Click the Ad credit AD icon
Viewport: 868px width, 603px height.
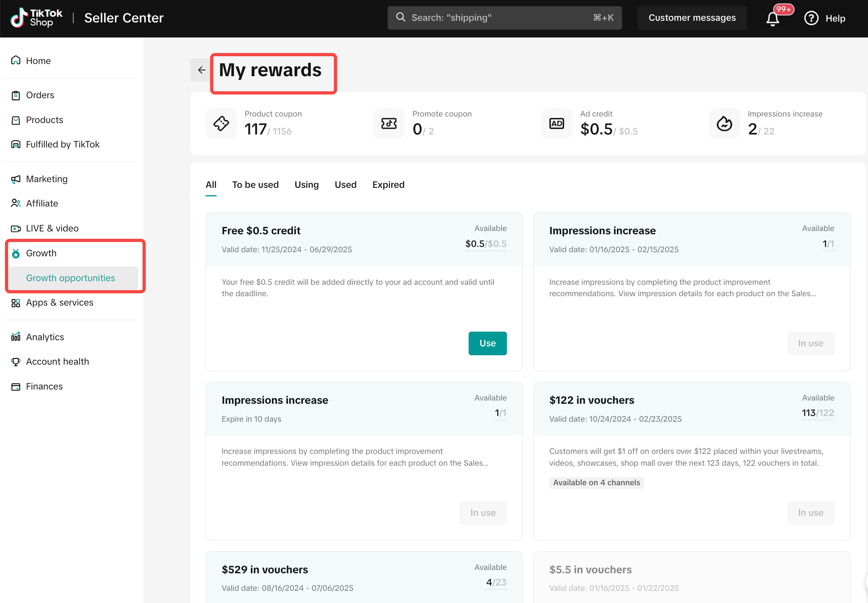pos(557,123)
